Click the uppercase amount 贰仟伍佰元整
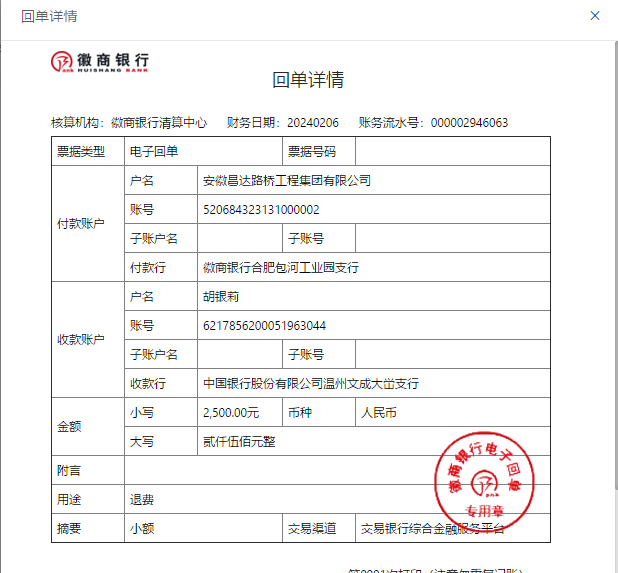 [x=237, y=441]
